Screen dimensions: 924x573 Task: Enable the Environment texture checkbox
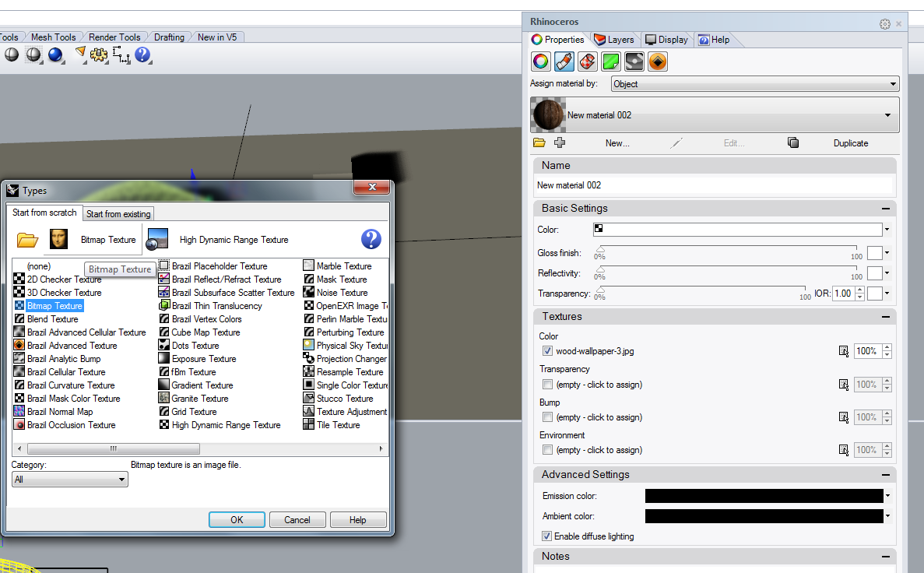click(547, 450)
